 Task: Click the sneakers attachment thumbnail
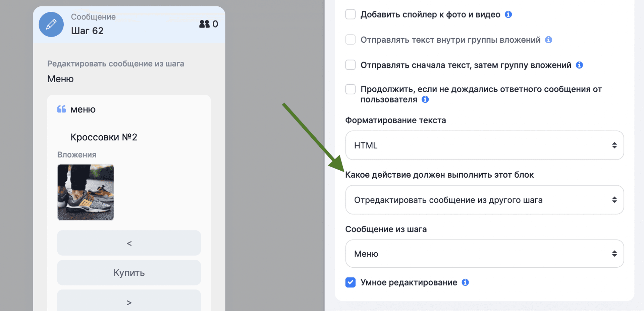[x=86, y=192]
